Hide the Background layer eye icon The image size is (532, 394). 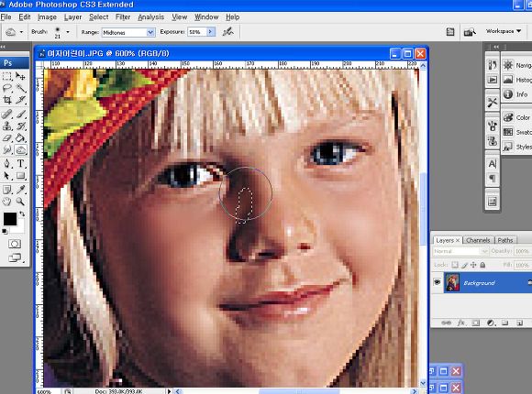437,282
